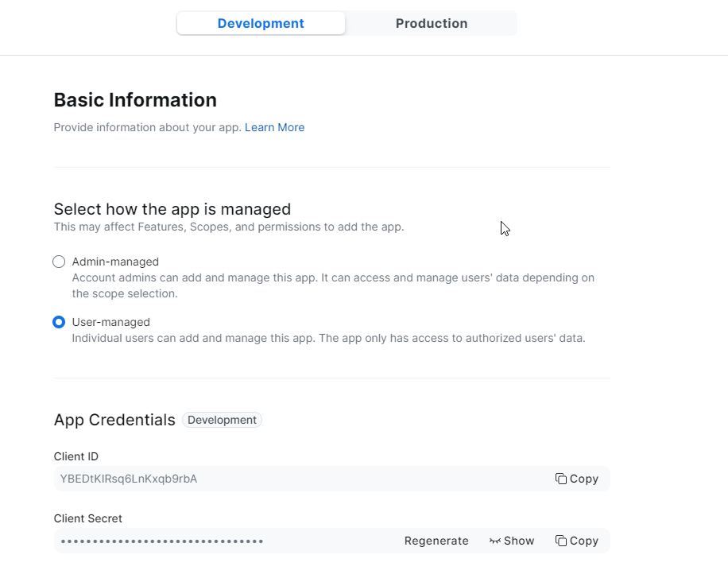Click the Client Secret field label
The height and width of the screenshot is (578, 728).
tap(87, 518)
